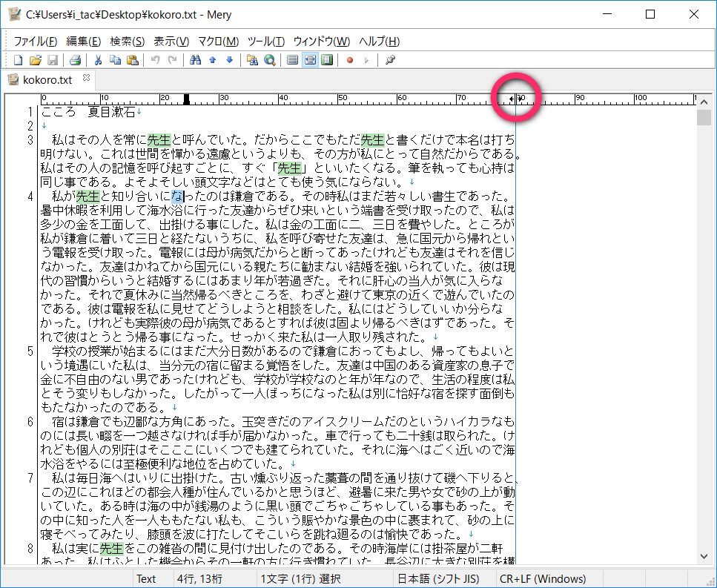Open the ヘルプ menu

point(379,41)
